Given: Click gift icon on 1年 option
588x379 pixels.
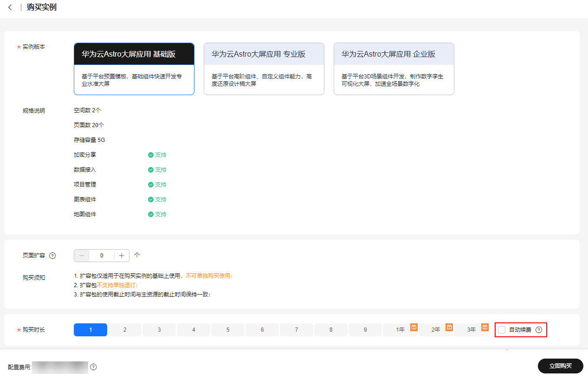Looking at the screenshot, I should tap(414, 327).
